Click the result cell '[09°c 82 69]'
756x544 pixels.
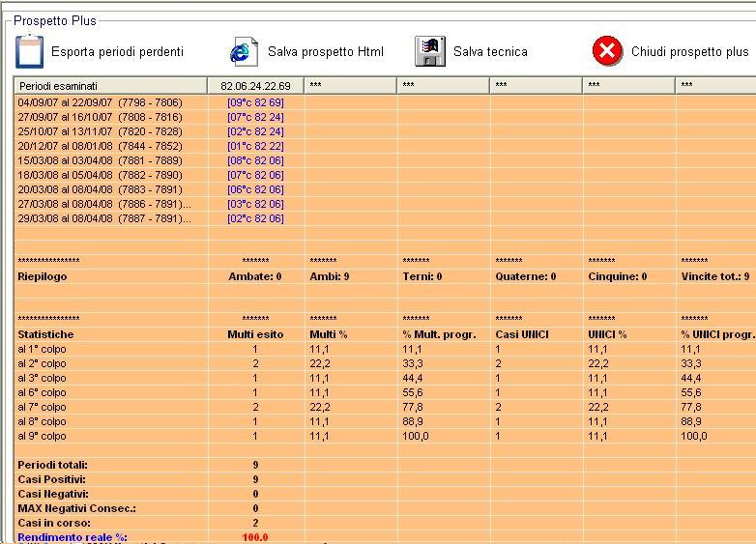pos(255,102)
